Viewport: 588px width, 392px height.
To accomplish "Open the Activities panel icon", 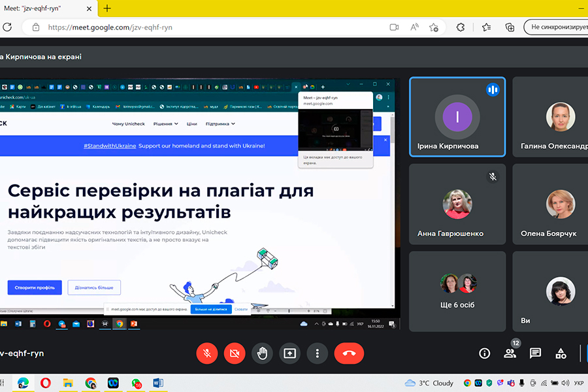I will [561, 353].
